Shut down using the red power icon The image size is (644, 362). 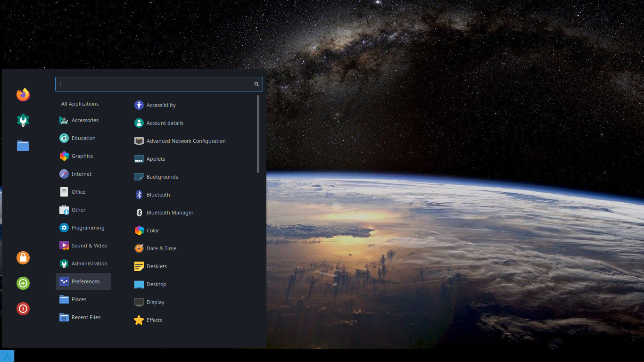click(x=23, y=309)
